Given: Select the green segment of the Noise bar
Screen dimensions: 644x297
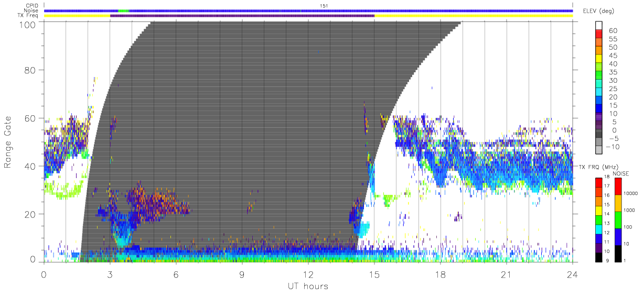Looking at the screenshot, I should click(124, 10).
